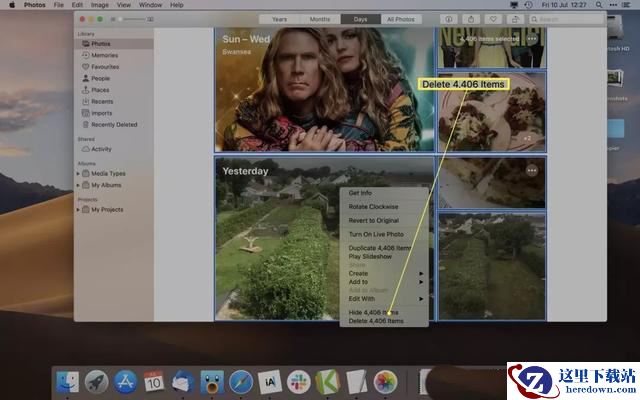Click the small zoom-out icon beside slider

pyautogui.click(x=113, y=19)
